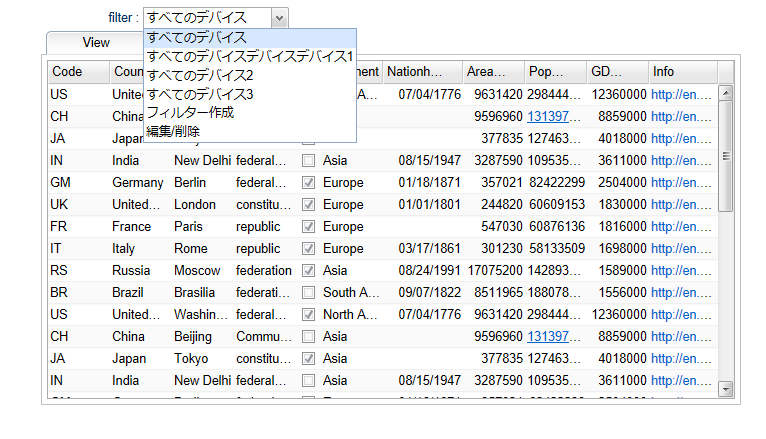The width and height of the screenshot is (766, 439).
Task: Open the filter combo box arrow
Action: [279, 18]
